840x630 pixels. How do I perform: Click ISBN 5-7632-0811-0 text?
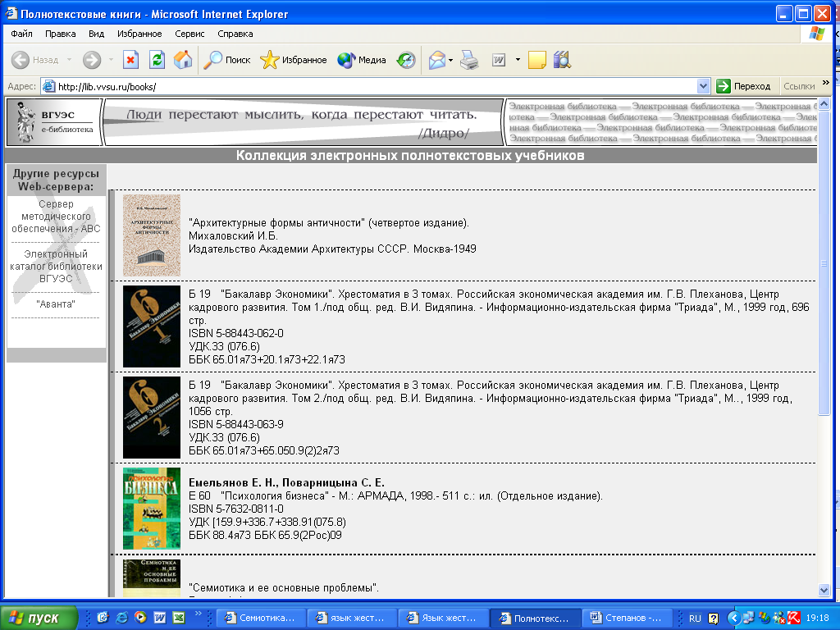click(x=236, y=509)
